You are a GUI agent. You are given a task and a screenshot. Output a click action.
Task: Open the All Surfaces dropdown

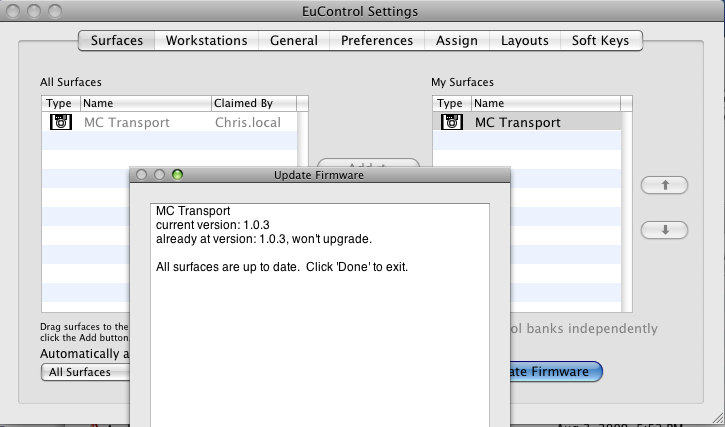(x=86, y=372)
